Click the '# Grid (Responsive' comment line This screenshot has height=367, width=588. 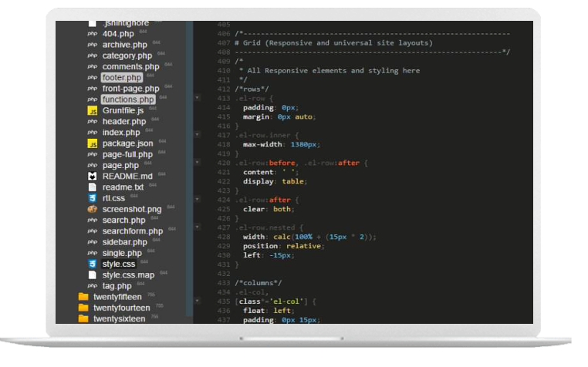point(333,42)
